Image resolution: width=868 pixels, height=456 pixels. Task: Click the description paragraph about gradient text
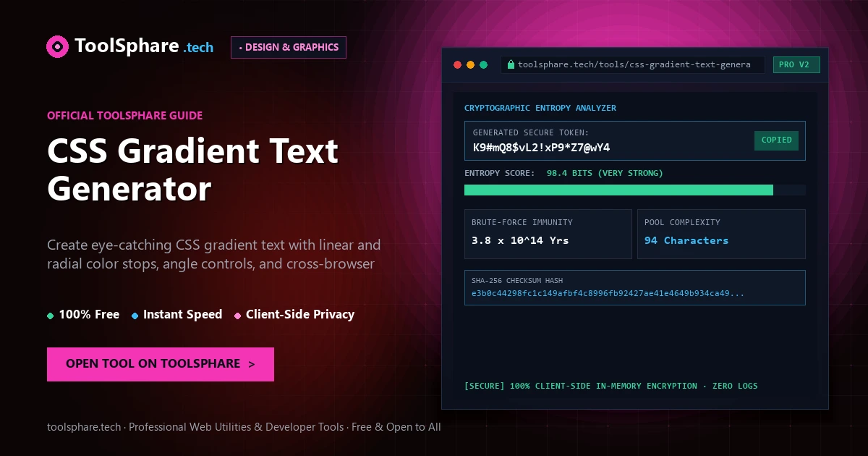pos(213,254)
